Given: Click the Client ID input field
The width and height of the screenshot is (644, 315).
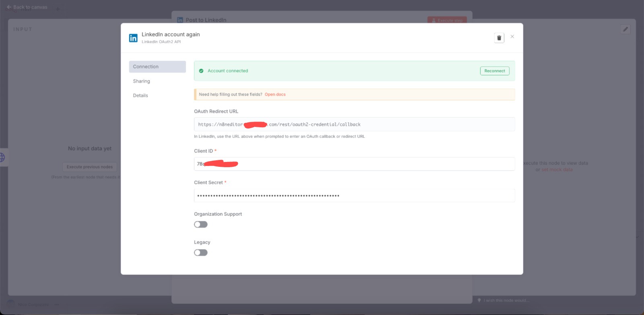Looking at the screenshot, I should tap(354, 164).
